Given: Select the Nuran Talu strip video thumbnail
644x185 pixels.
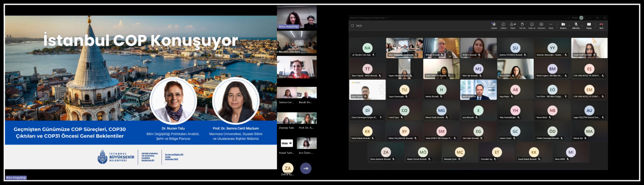Looking at the screenshot, I should pyautogui.click(x=297, y=67).
